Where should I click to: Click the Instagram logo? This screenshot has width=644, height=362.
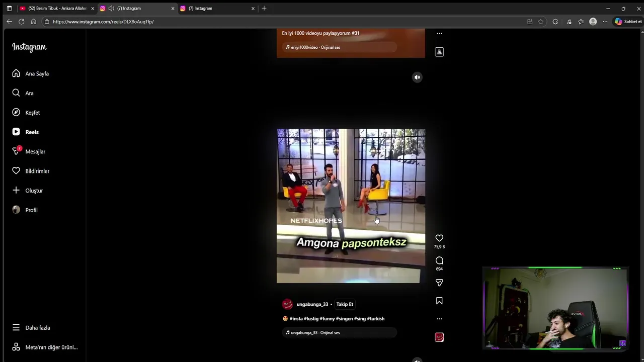coord(29,47)
